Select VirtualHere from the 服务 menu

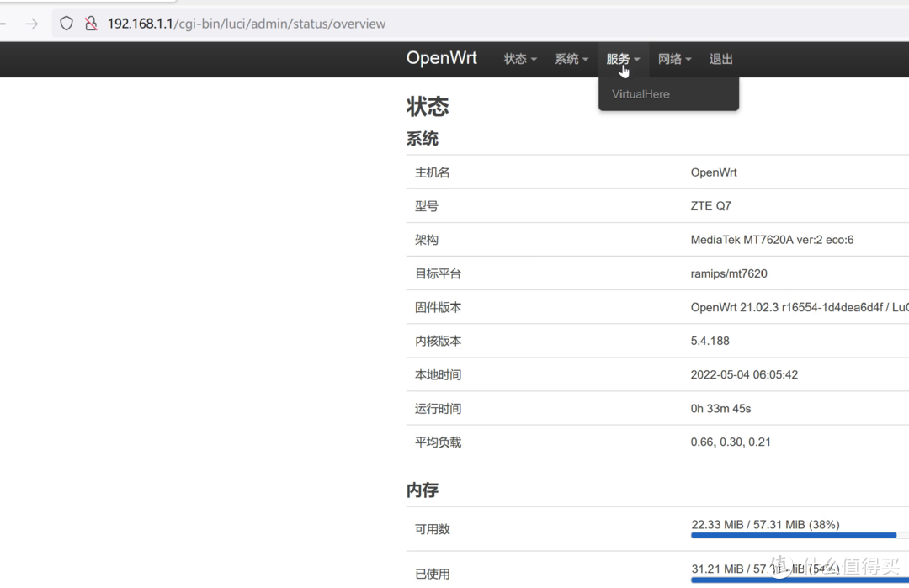click(641, 93)
